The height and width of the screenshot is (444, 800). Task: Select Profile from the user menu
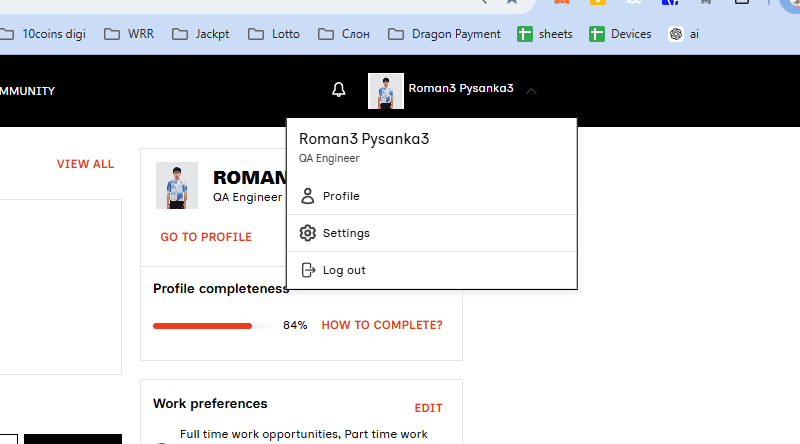point(432,196)
